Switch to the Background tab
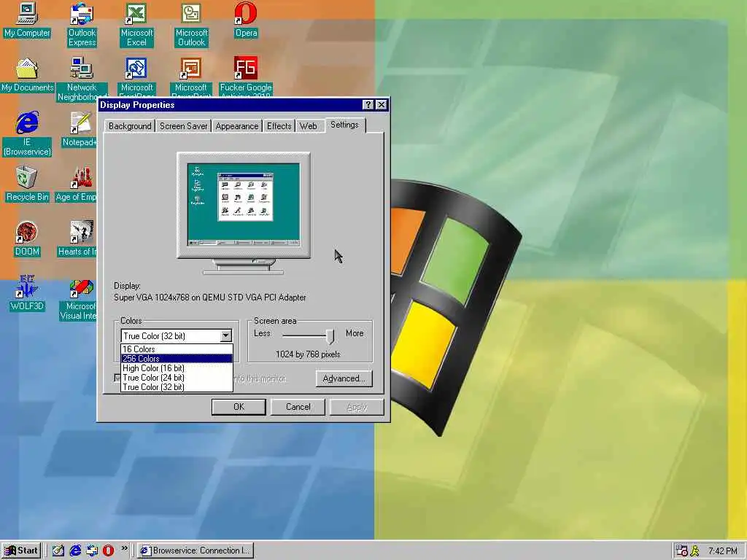Image resolution: width=747 pixels, height=560 pixels. pos(130,126)
